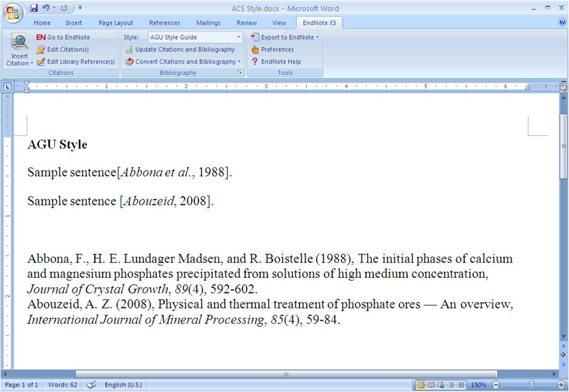
Task: Click Go to EndNote
Action: pos(63,37)
